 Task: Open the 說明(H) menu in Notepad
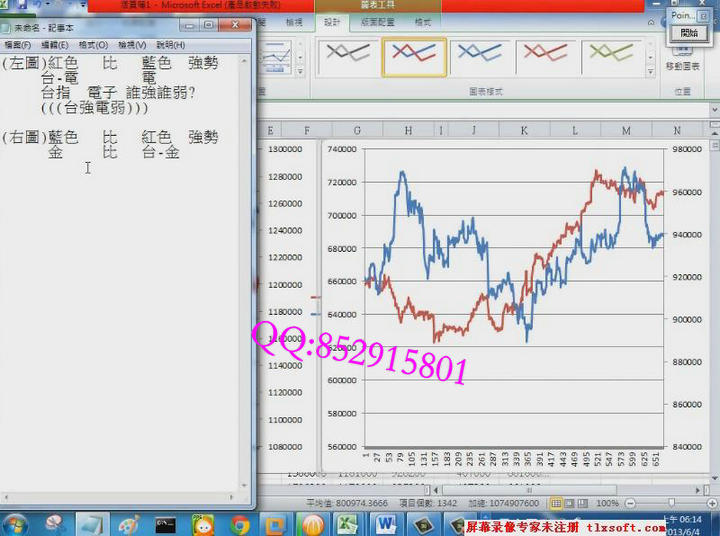point(171,45)
